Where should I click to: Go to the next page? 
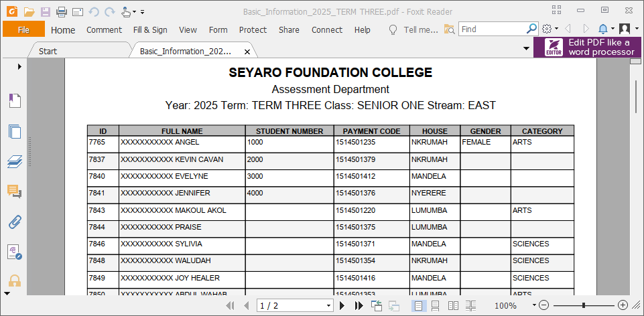342,305
